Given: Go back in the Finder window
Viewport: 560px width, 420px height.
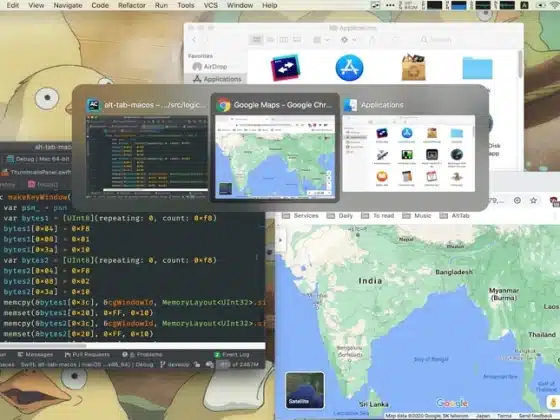Looking at the screenshot, I should click(x=194, y=40).
